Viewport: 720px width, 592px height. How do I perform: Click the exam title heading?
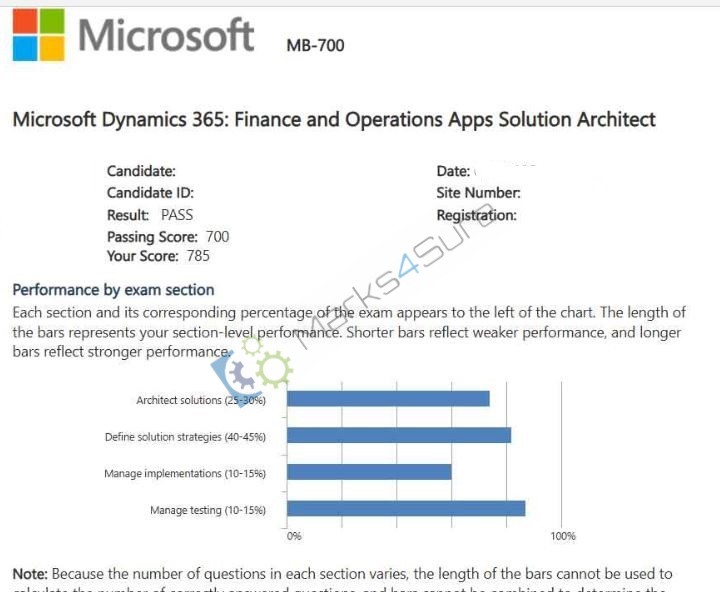pyautogui.click(x=334, y=119)
